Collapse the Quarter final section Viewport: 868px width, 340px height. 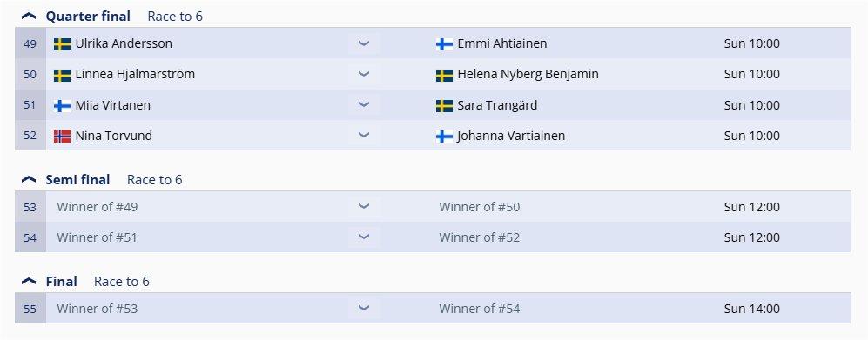click(29, 17)
